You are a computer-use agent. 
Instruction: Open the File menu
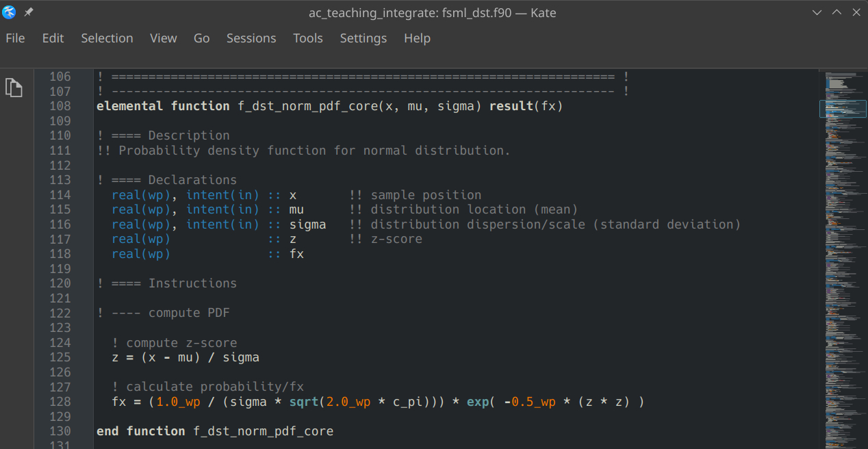[x=15, y=38]
